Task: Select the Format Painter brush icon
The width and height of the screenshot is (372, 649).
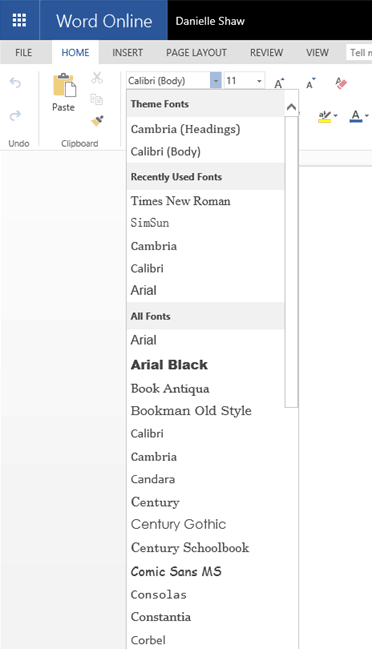Action: pyautogui.click(x=97, y=120)
